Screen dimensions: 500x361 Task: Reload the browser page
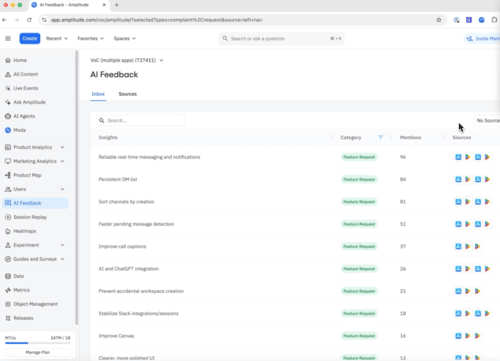29,20
